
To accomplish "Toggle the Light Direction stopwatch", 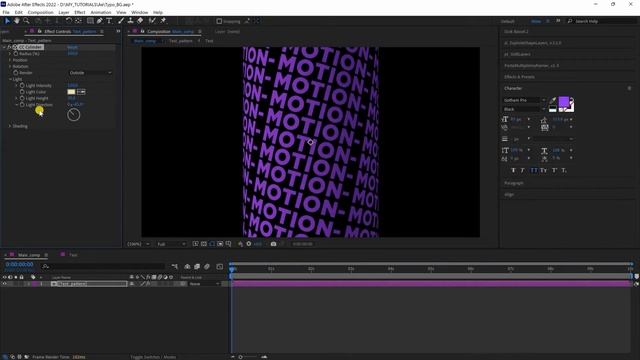I will click(22, 105).
